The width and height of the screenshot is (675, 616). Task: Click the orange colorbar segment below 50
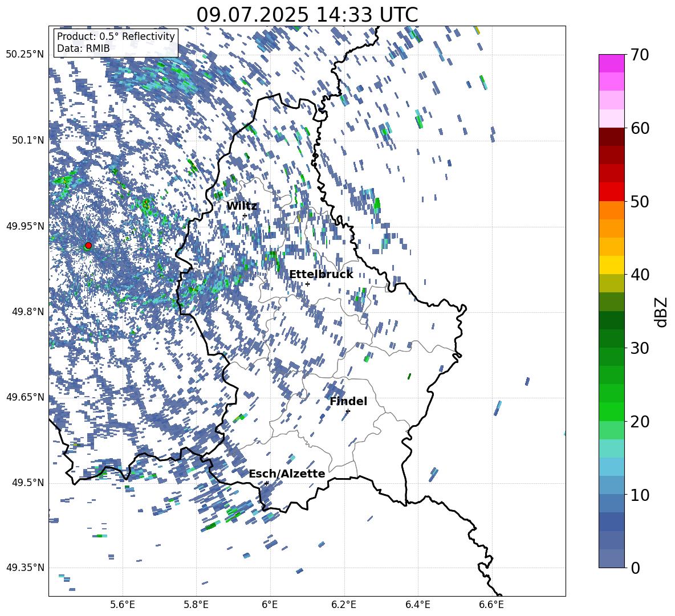click(x=612, y=210)
